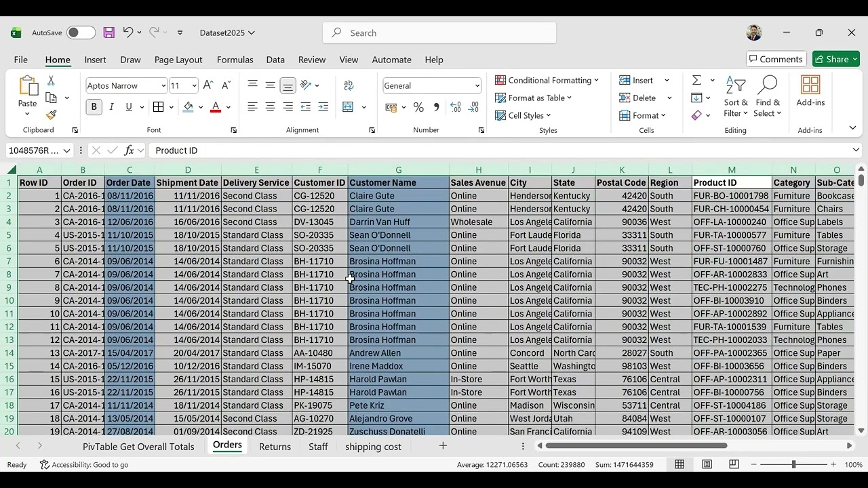This screenshot has width=868, height=488.
Task: Switch to Page Break Preview in status bar
Action: (x=734, y=464)
